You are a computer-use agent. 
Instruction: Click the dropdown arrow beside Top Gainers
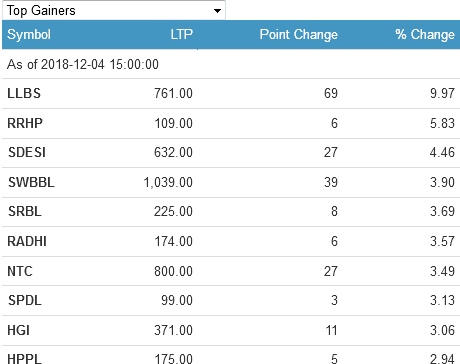217,11
